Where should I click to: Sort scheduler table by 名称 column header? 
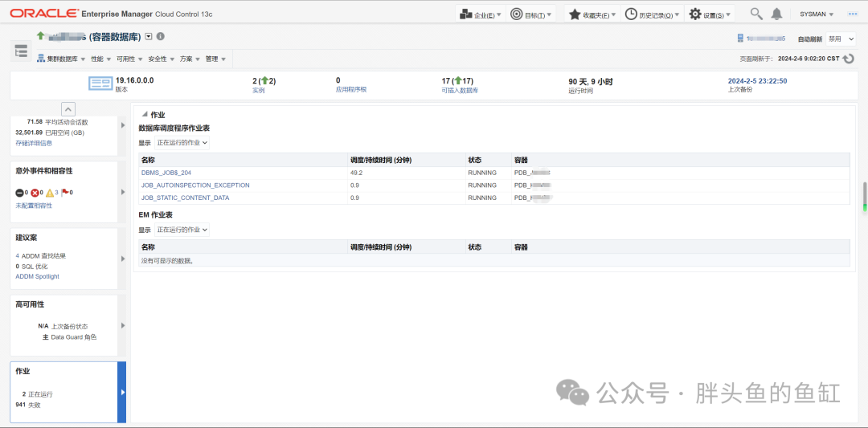pos(243,160)
